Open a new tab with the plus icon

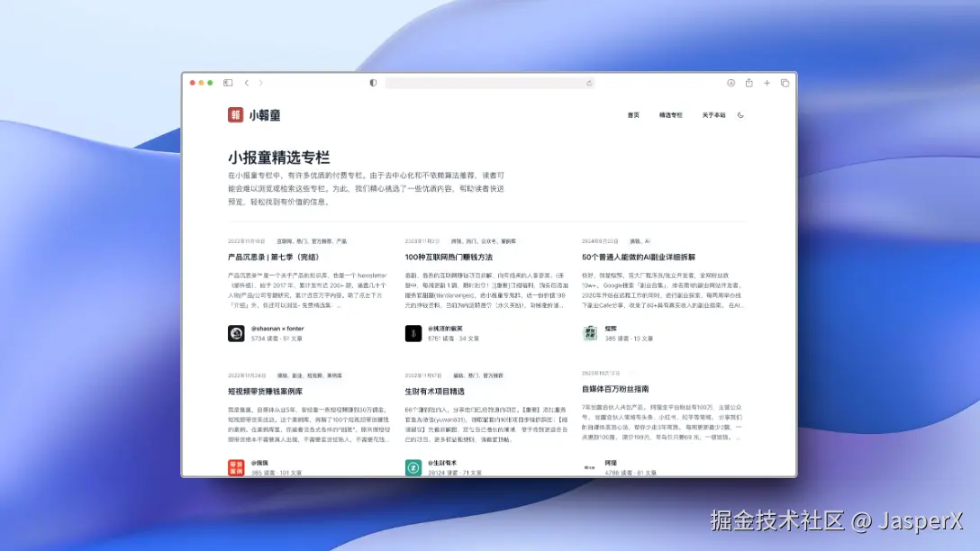point(767,82)
